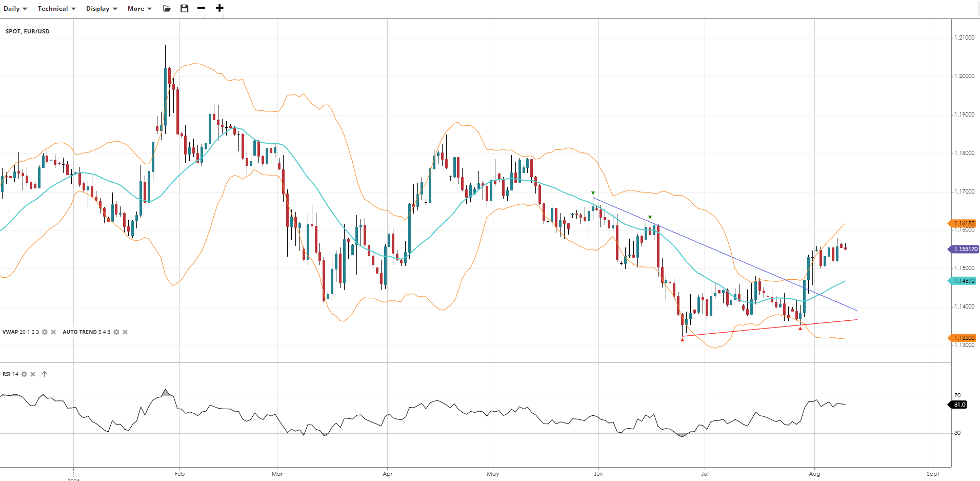Click the SPOT, EUR/USD chart title
980x481 pixels.
click(28, 31)
